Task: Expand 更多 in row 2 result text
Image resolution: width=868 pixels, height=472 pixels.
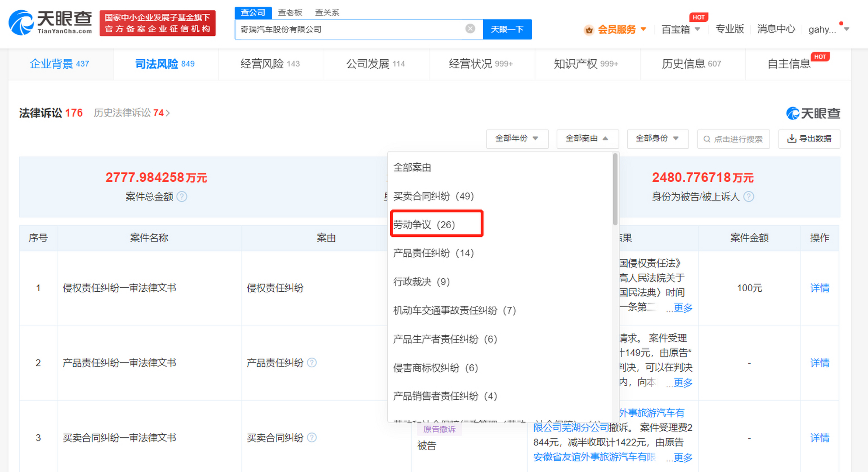Action: click(x=683, y=383)
